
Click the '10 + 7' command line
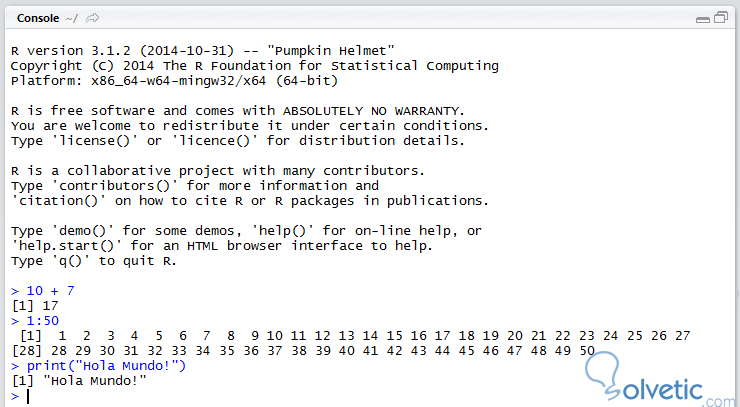coord(50,291)
